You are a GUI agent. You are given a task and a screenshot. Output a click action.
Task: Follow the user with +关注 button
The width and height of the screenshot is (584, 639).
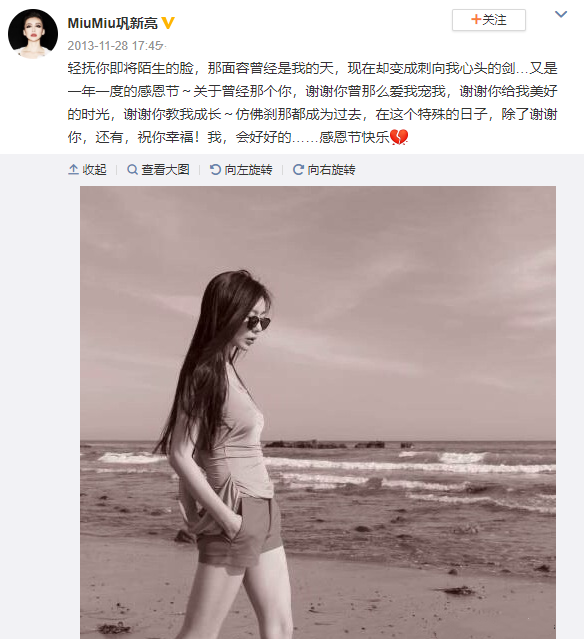tap(489, 20)
